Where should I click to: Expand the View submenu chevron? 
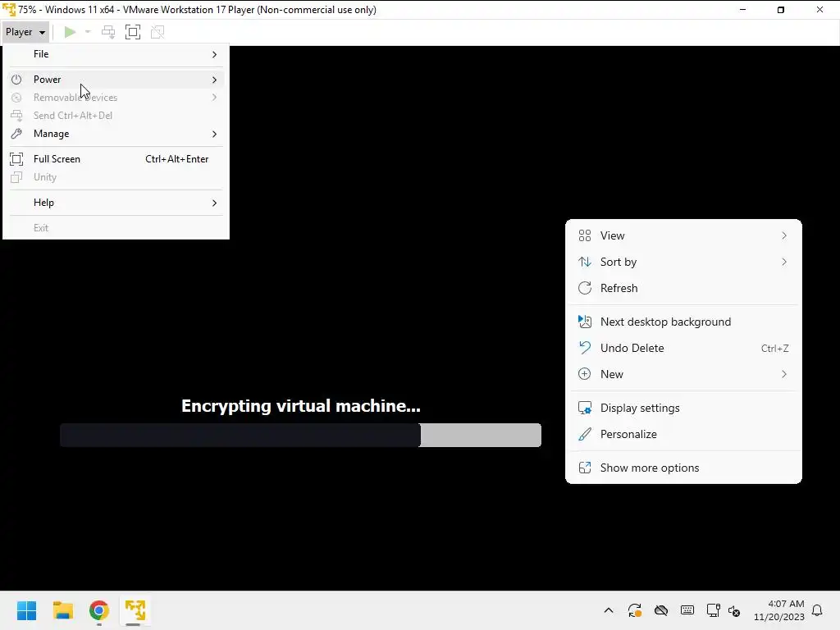tap(784, 235)
